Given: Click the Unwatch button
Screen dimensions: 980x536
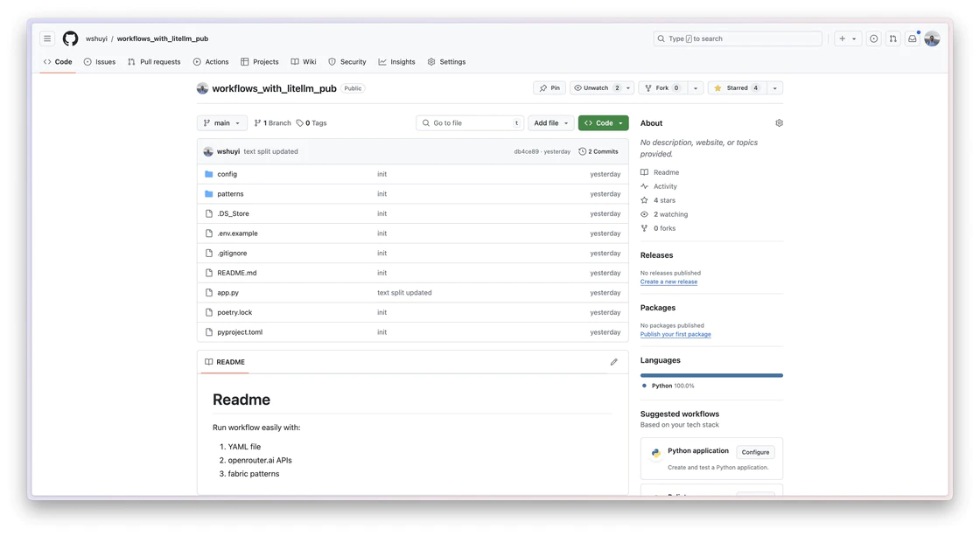Looking at the screenshot, I should pyautogui.click(x=597, y=88).
